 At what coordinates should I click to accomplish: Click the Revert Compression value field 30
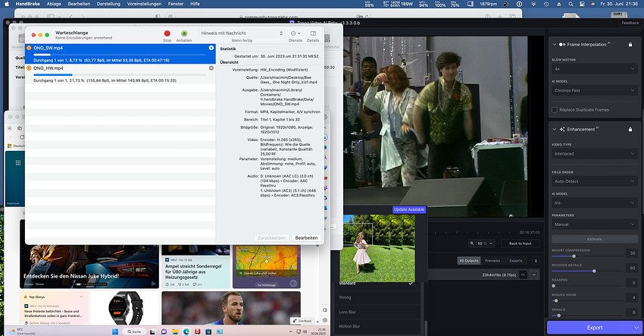pos(632,253)
